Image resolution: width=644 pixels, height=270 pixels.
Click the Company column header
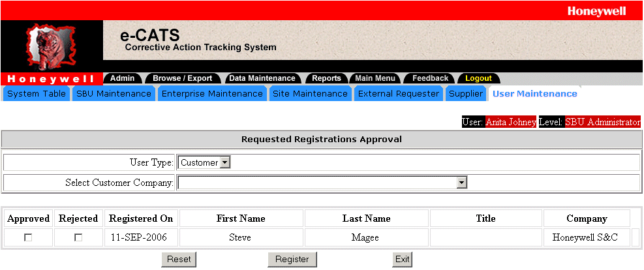coord(587,218)
